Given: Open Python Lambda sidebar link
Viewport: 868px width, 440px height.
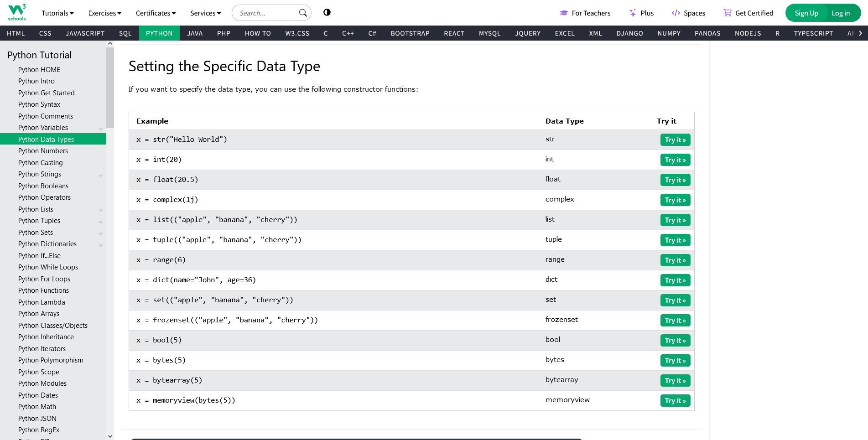Looking at the screenshot, I should [x=42, y=302].
